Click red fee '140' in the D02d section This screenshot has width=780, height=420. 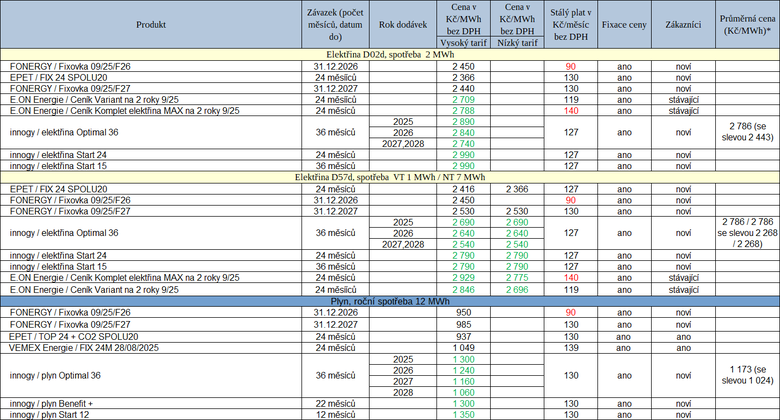pos(571,110)
